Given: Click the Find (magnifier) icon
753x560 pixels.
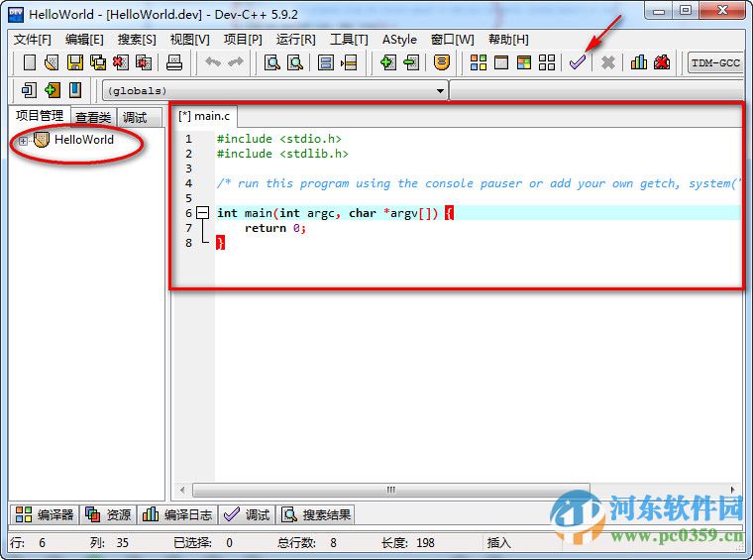Looking at the screenshot, I should [271, 62].
